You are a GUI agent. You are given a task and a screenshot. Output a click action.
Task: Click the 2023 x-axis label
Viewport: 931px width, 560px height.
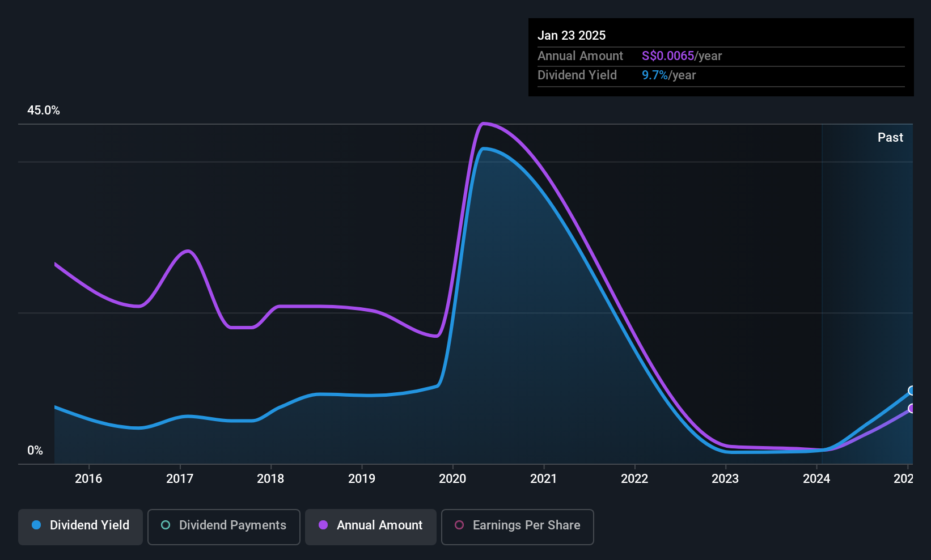[x=725, y=479]
